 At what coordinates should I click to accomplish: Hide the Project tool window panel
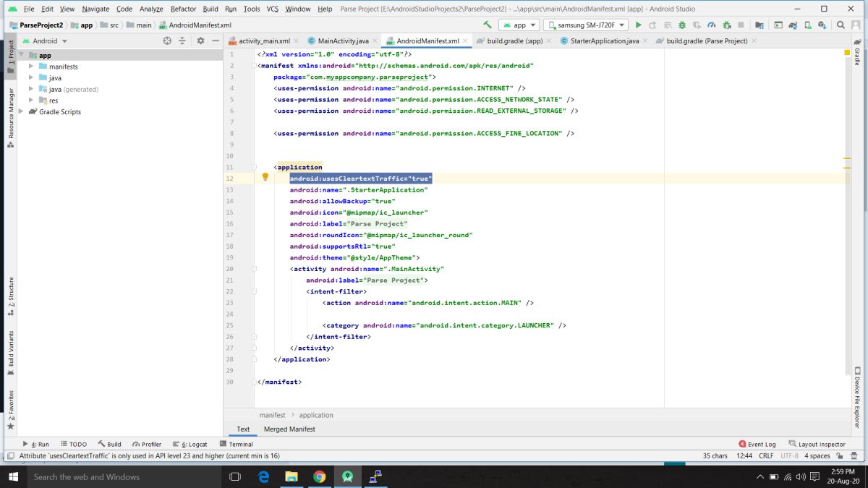[x=215, y=41]
